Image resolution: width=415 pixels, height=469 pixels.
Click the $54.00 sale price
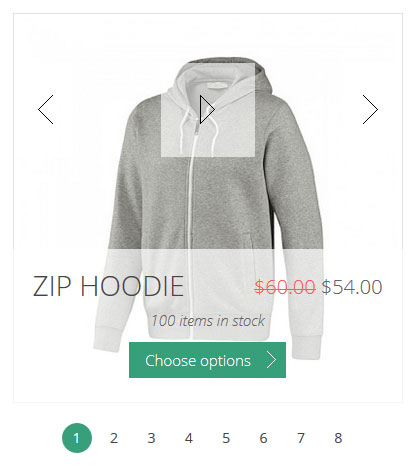[x=352, y=287]
